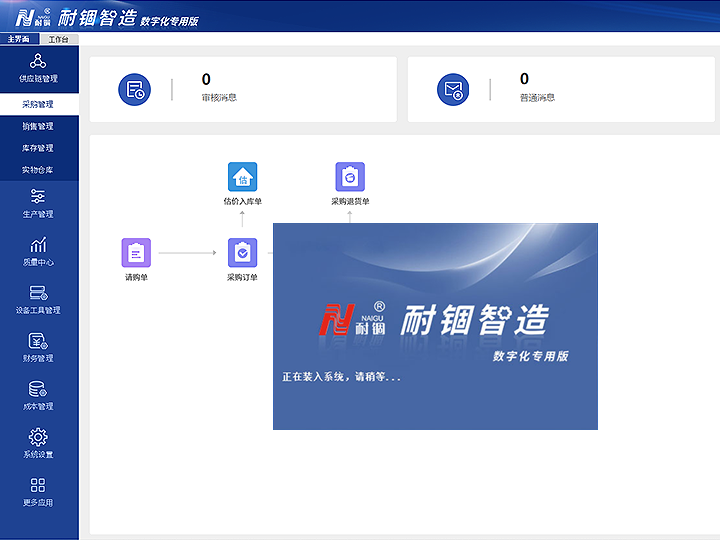Click the 普通消息 round envelope icon
720x540 pixels.
(453, 90)
